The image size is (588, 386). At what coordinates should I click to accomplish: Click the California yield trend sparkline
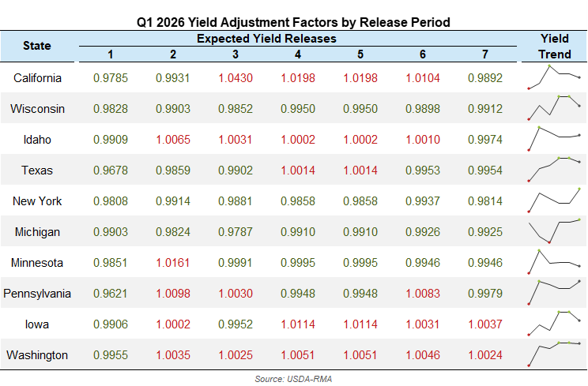click(x=554, y=77)
